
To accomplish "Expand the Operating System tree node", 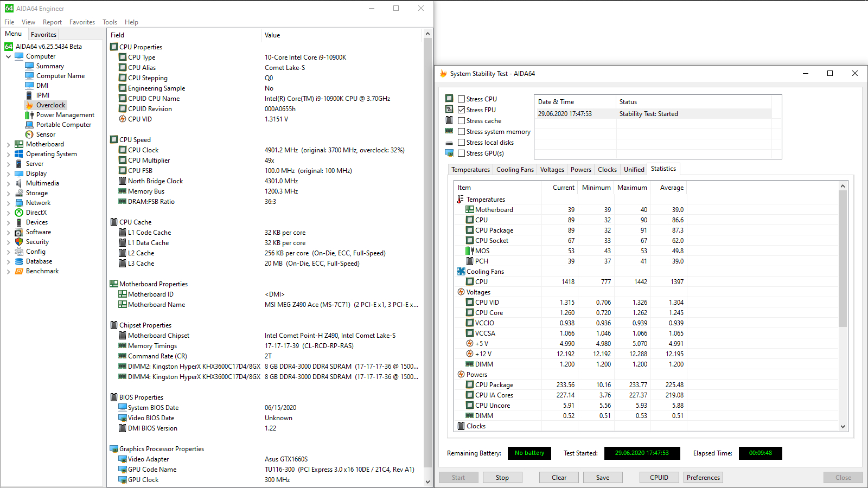I will pos(9,154).
